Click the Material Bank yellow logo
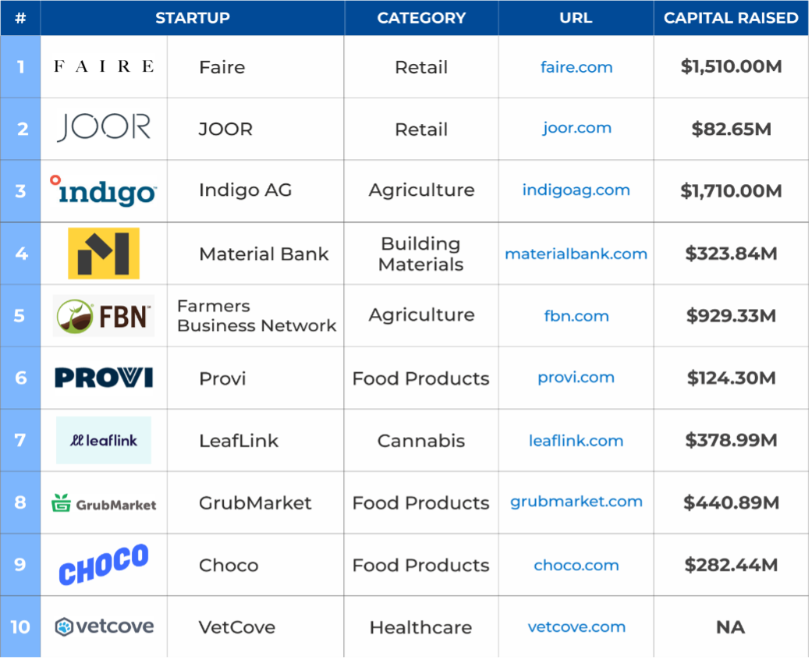 click(104, 253)
